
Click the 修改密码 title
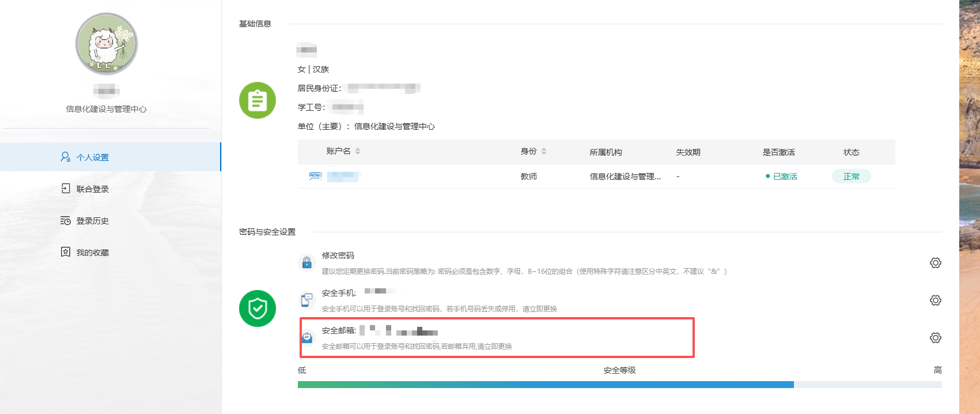coord(338,255)
